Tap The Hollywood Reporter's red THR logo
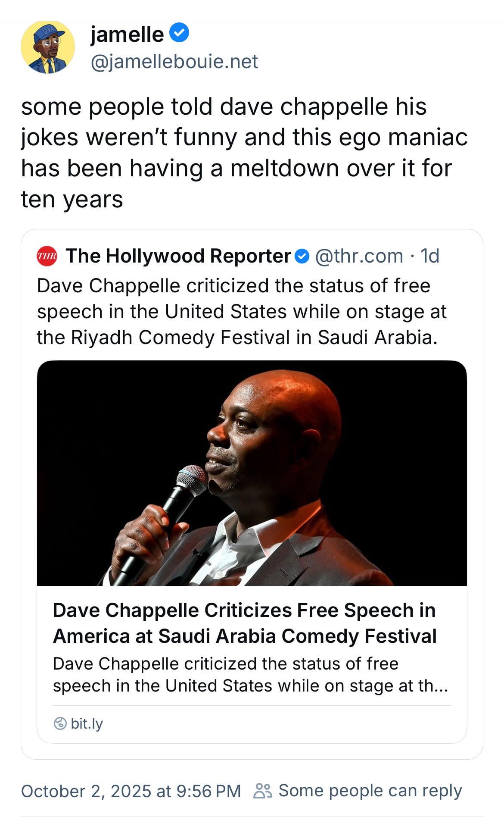 pyautogui.click(x=47, y=256)
